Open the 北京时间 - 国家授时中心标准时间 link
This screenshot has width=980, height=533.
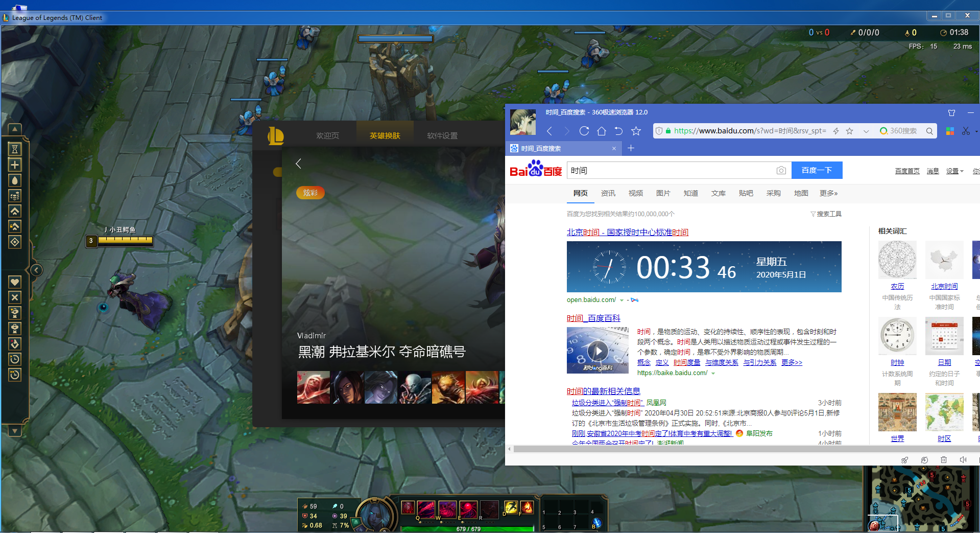click(x=627, y=232)
